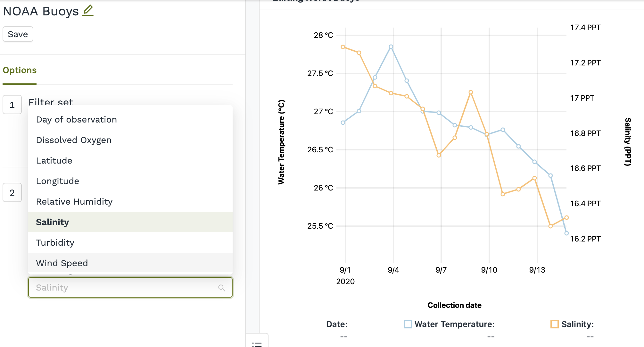Image resolution: width=644 pixels, height=347 pixels.
Task: Click the Save button
Action: pos(18,34)
